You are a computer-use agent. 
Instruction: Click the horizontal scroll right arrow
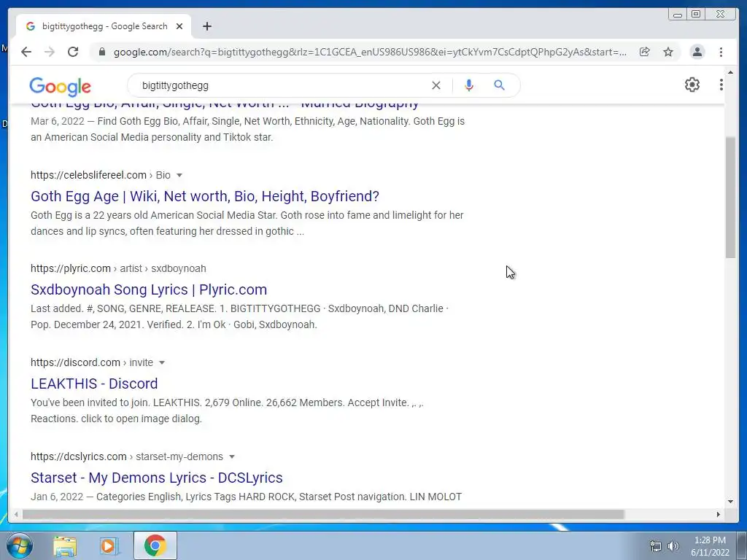(x=719, y=514)
